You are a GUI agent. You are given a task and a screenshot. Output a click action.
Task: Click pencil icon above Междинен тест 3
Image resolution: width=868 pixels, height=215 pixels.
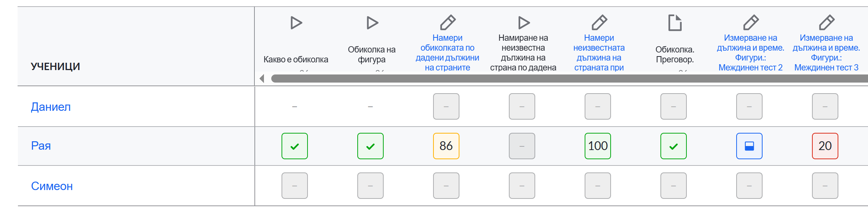(827, 22)
